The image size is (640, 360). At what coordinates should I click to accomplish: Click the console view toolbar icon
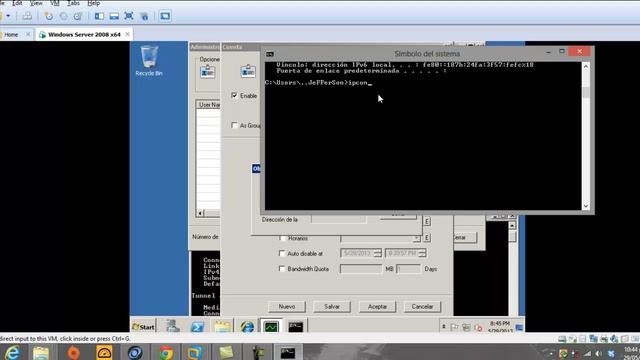point(165,16)
